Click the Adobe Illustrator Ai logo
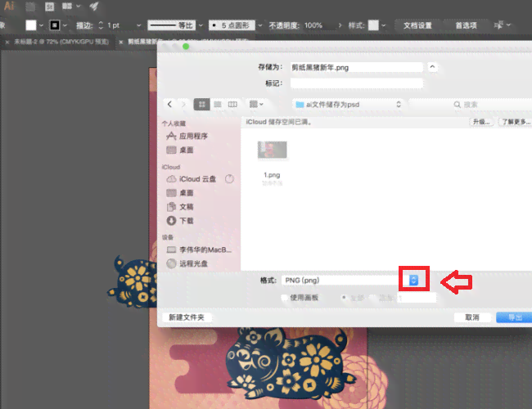The height and width of the screenshot is (409, 532). 9,6
